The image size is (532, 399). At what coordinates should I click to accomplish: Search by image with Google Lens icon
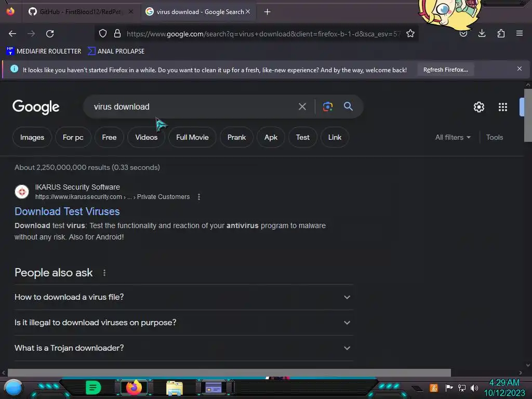click(x=327, y=107)
